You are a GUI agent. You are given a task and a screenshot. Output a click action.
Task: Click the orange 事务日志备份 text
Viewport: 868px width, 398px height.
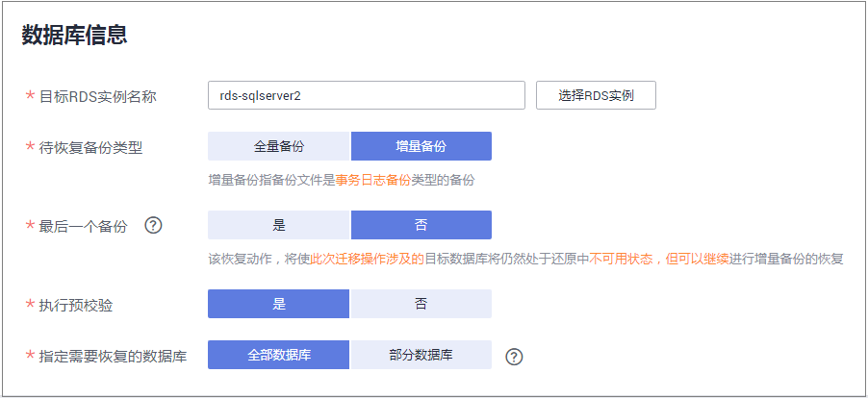tap(373, 180)
